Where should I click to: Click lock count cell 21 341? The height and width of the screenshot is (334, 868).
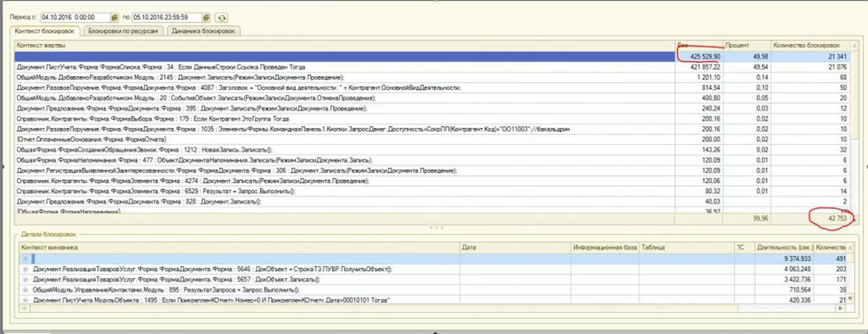pyautogui.click(x=811, y=56)
